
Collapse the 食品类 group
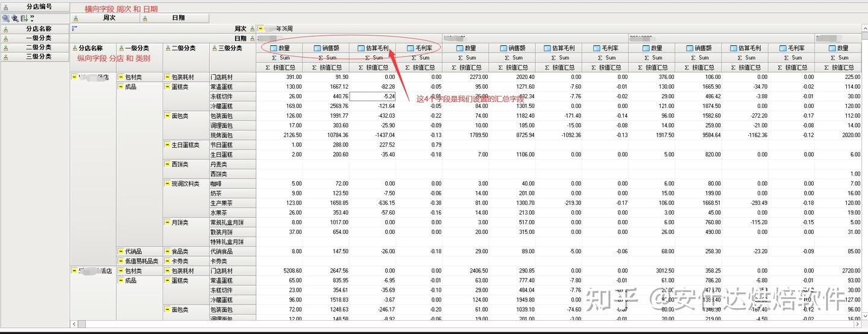pos(167,251)
